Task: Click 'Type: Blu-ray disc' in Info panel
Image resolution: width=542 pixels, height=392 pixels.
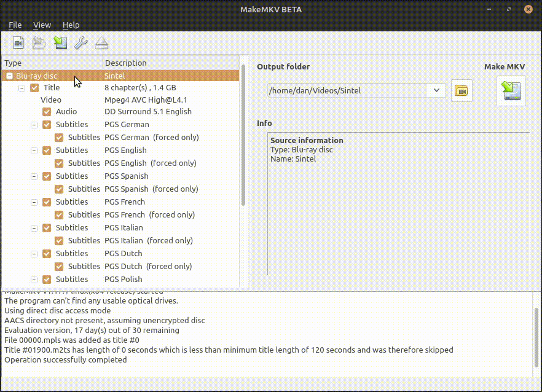Action: (301, 150)
